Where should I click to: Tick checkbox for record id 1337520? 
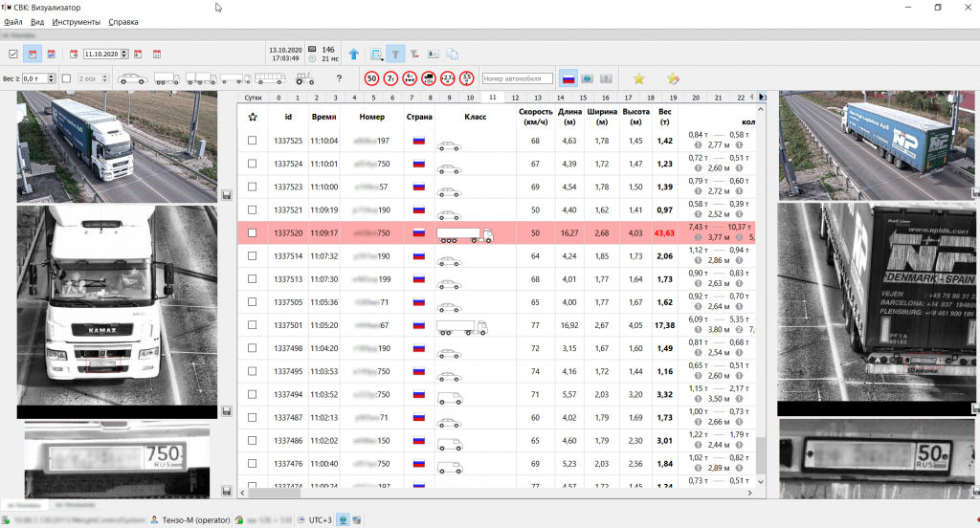click(253, 232)
